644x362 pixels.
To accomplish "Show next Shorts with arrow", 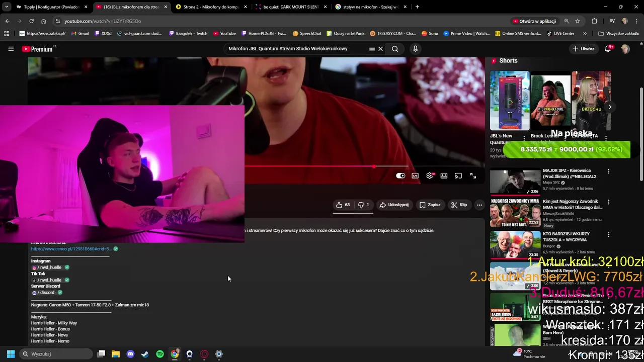I will (x=610, y=107).
